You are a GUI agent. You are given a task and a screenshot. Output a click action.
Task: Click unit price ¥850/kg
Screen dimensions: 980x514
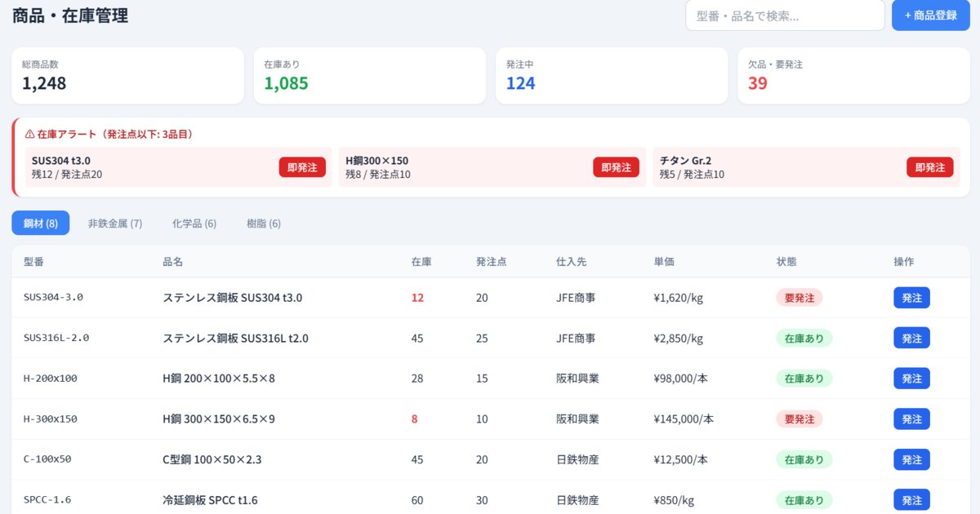[x=675, y=500]
